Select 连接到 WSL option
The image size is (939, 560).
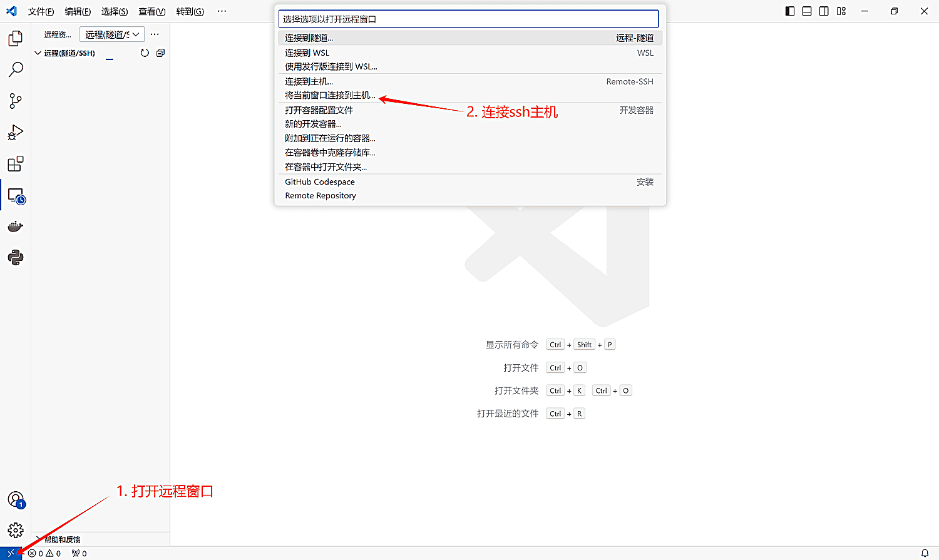(470, 53)
